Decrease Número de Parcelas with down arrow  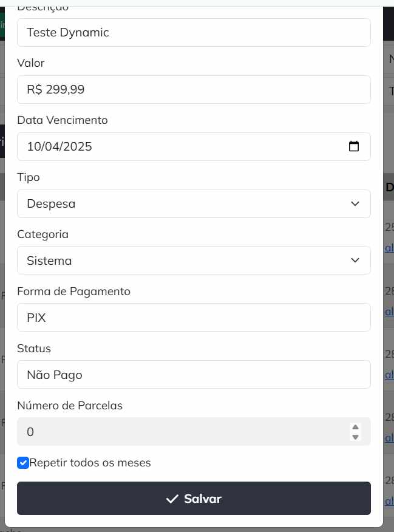tap(356, 437)
